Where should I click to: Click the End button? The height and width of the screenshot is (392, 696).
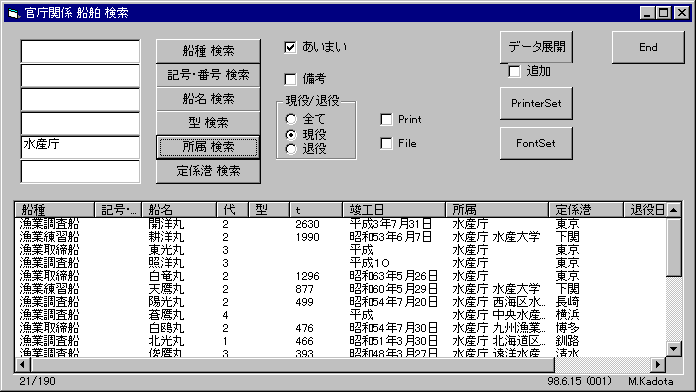tap(648, 47)
